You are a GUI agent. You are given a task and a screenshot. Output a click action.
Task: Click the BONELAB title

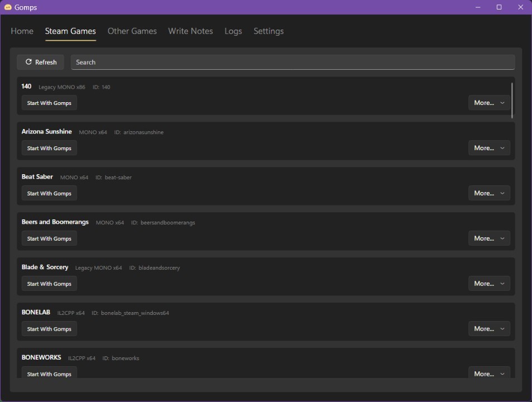click(x=36, y=312)
